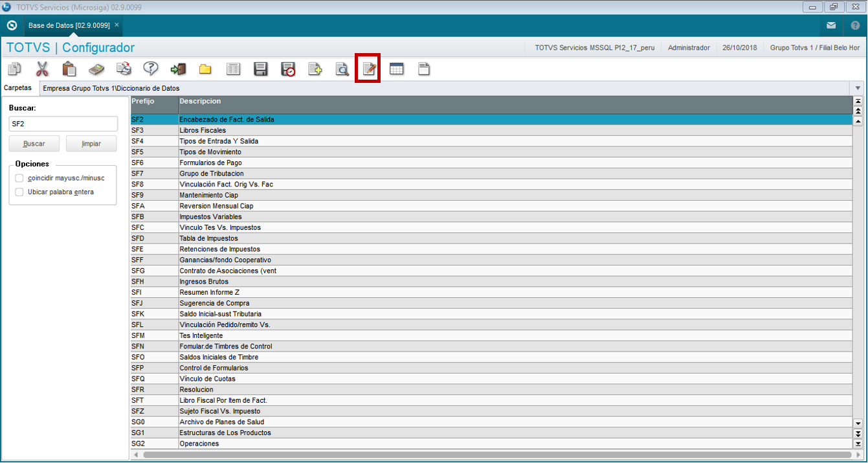Open the calculator tool icon
Image resolution: width=868 pixels, height=463 pixels.
(96, 69)
